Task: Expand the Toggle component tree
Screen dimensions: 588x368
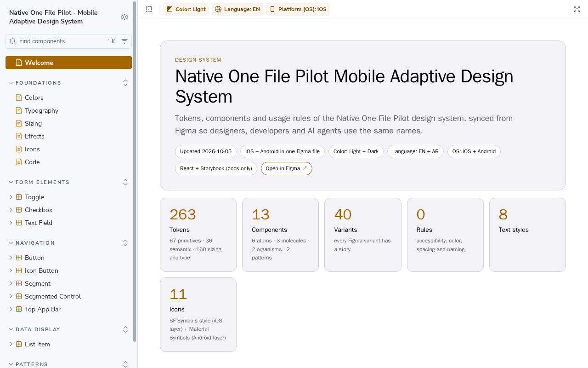Action: (x=11, y=197)
